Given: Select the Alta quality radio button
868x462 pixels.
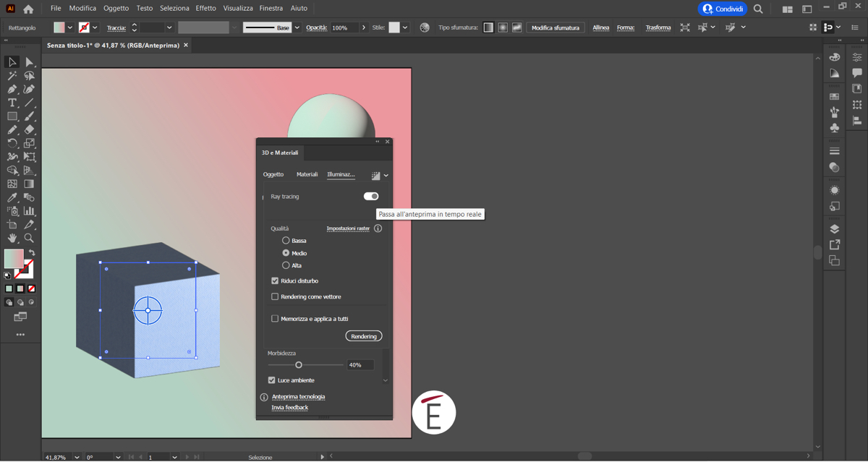Looking at the screenshot, I should coord(286,265).
